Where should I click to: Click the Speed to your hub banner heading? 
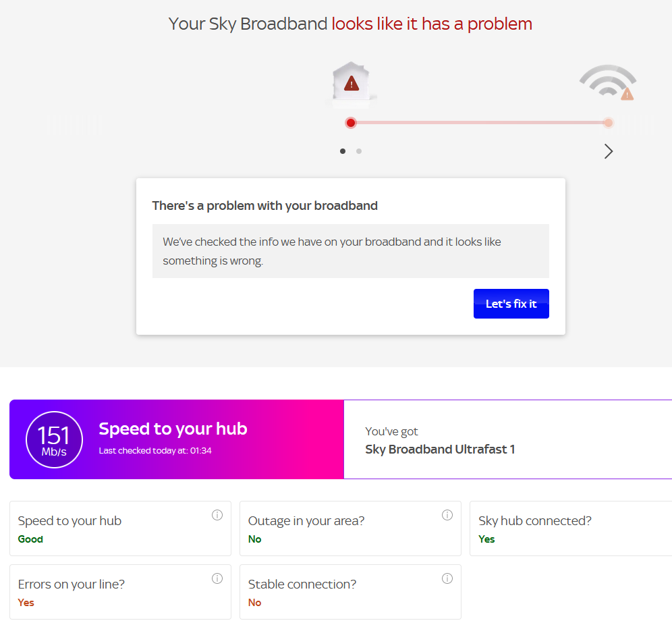(173, 429)
